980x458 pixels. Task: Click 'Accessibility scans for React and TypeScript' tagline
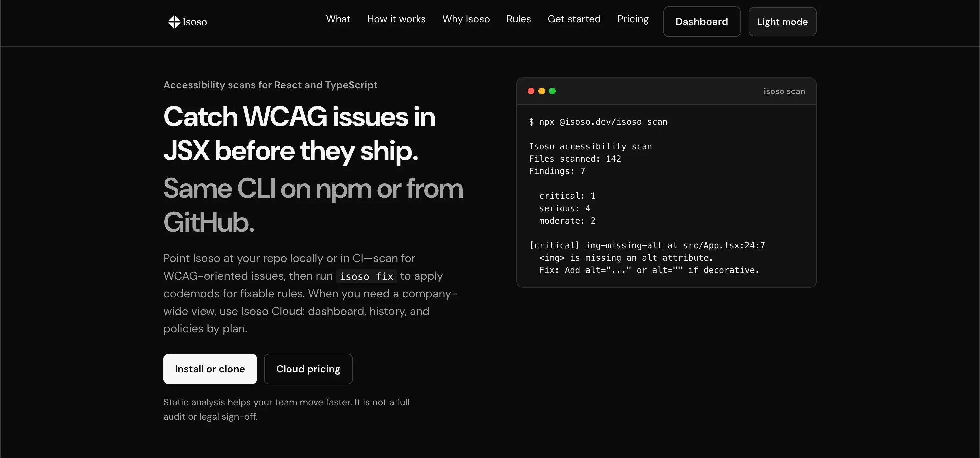tap(270, 85)
